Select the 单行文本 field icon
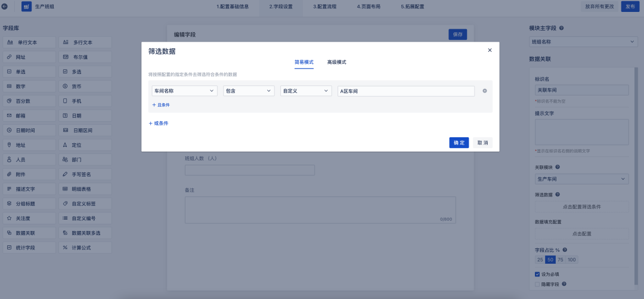644x299 pixels. click(10, 42)
